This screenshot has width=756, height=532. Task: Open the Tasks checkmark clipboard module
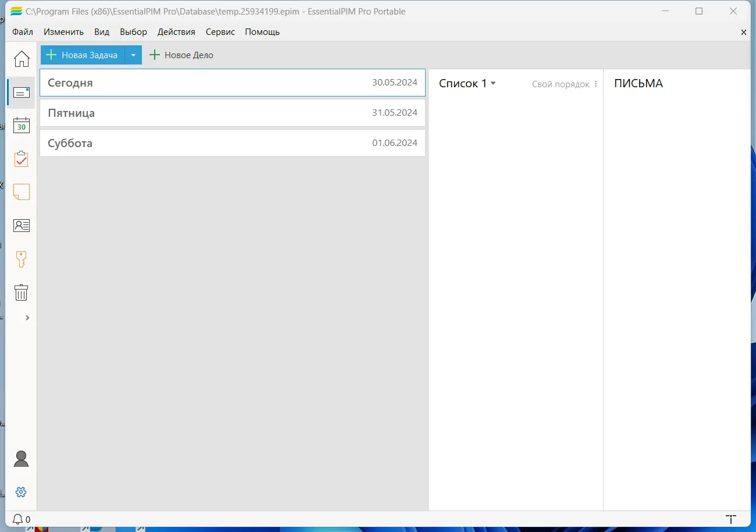tap(22, 159)
